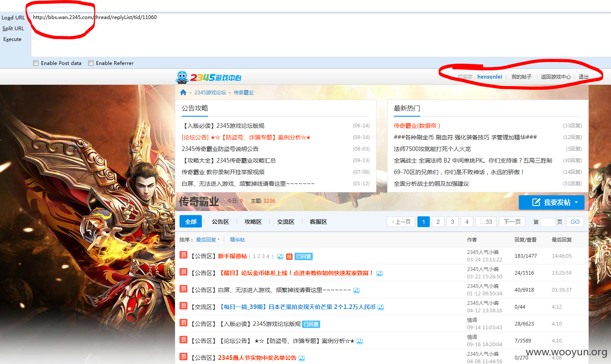This screenshot has width=611, height=364.
Task: Click 返回游戏中心 link
Action: (556, 77)
